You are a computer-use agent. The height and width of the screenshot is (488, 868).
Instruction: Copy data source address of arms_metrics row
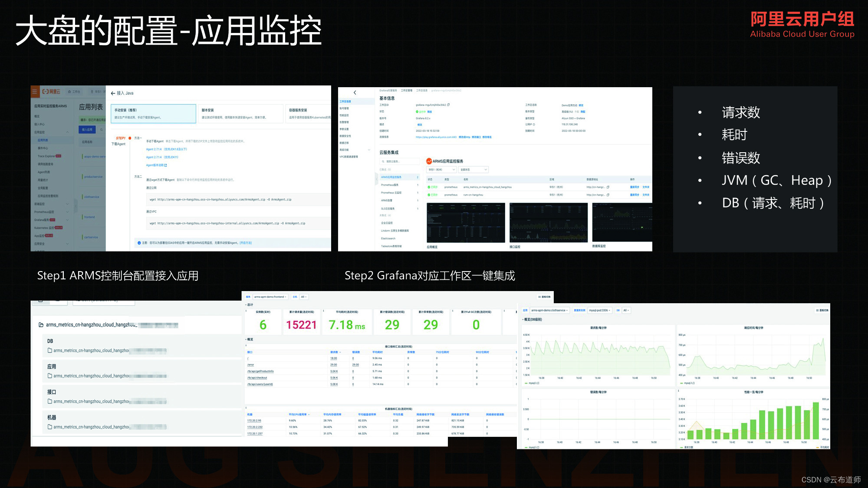click(608, 187)
